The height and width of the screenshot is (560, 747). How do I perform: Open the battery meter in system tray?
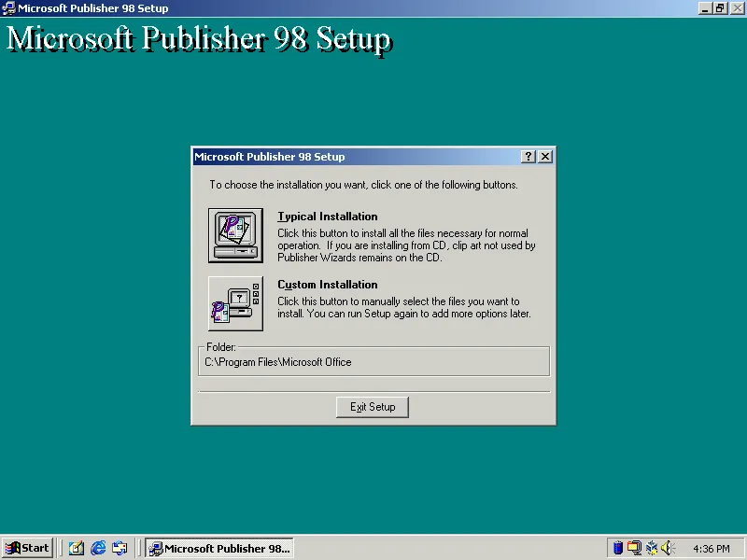click(x=618, y=548)
